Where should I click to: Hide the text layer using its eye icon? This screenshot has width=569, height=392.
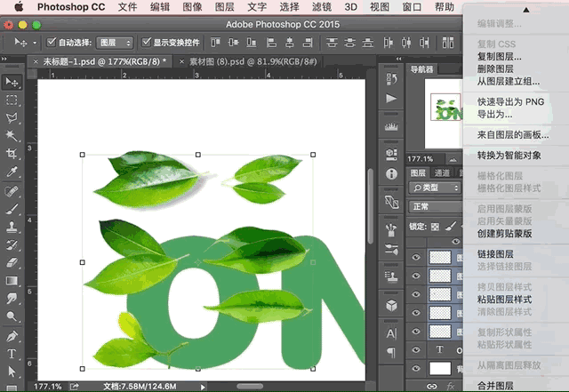tap(416, 349)
